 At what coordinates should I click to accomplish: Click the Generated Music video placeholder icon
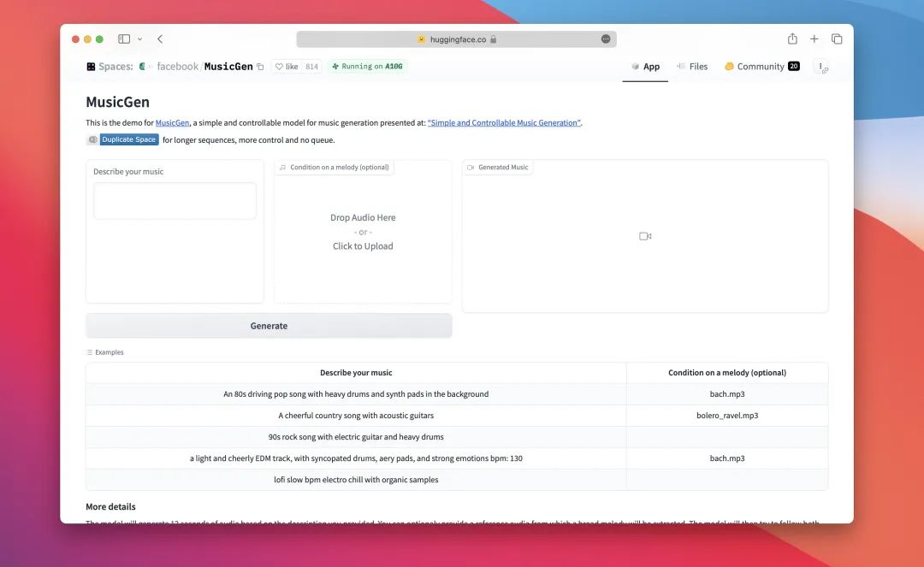pyautogui.click(x=645, y=236)
